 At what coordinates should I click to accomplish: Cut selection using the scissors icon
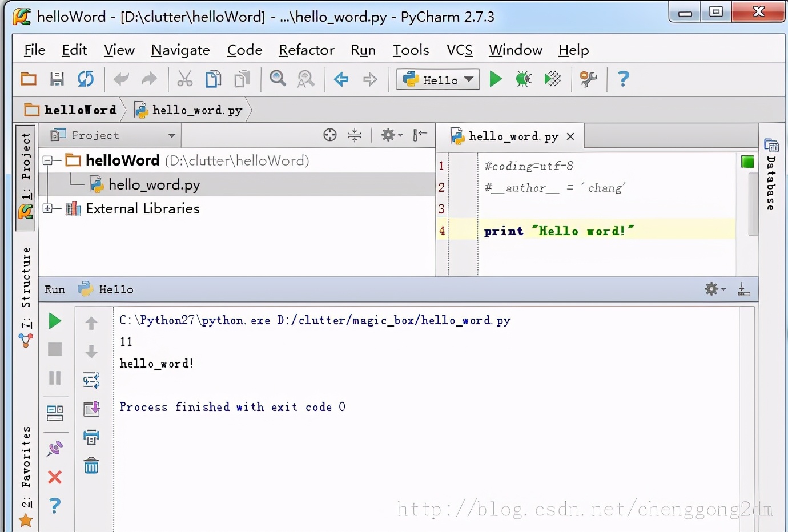tap(184, 79)
